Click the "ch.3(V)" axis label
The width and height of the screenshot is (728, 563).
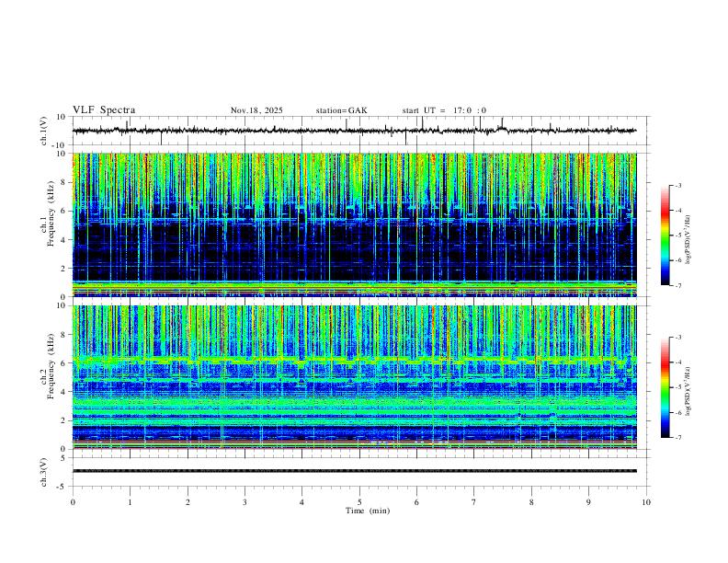[x=44, y=473]
